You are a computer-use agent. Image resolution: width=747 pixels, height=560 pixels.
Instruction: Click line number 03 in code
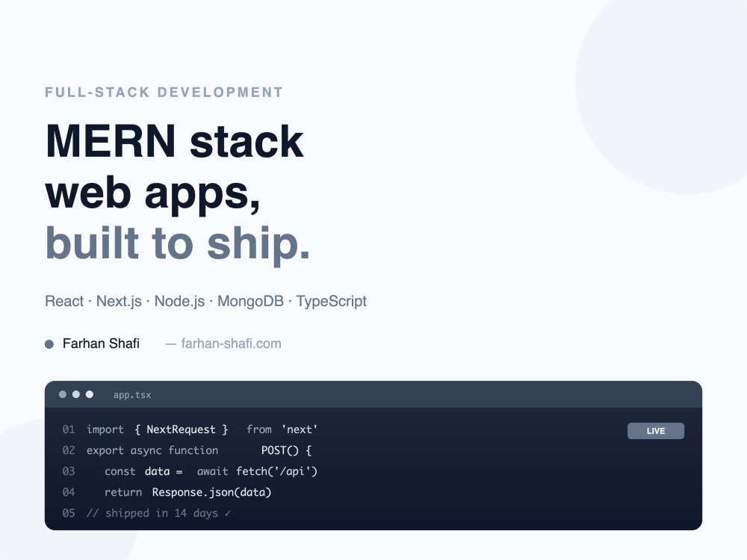69,471
